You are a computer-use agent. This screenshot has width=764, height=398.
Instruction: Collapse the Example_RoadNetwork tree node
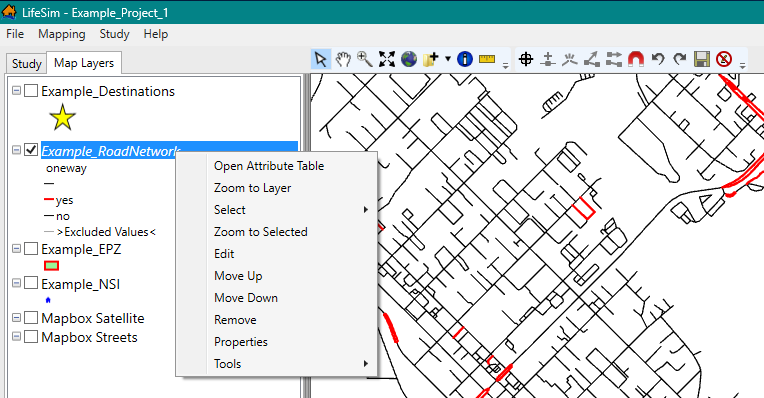tap(17, 150)
